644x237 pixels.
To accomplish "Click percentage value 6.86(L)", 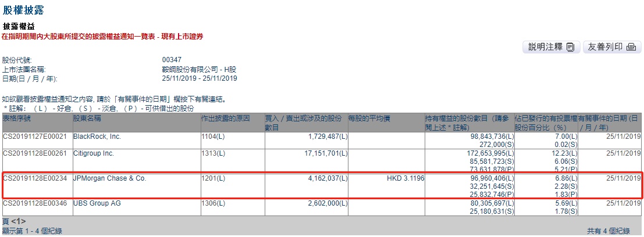I will coord(568,178).
